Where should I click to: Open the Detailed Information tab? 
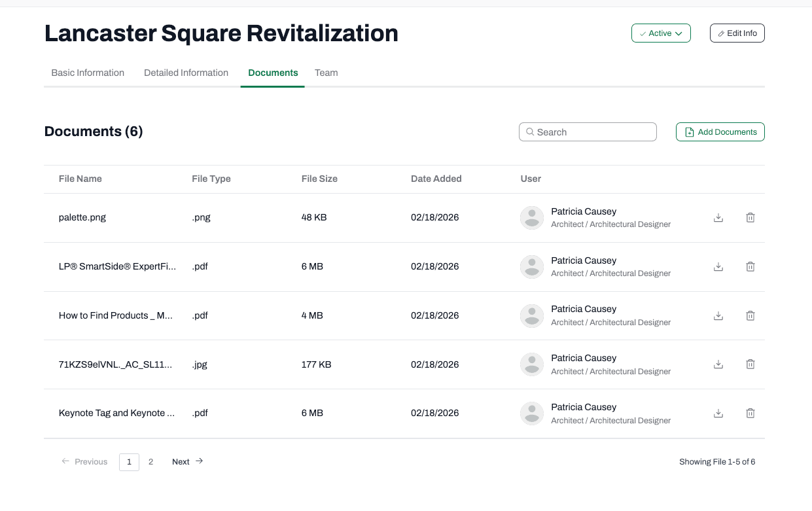[x=186, y=73]
